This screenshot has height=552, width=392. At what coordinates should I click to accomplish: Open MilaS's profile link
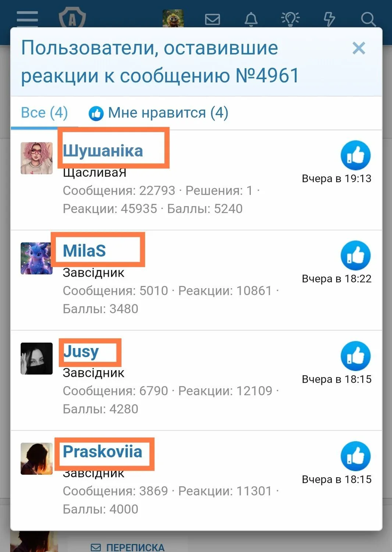pos(84,251)
